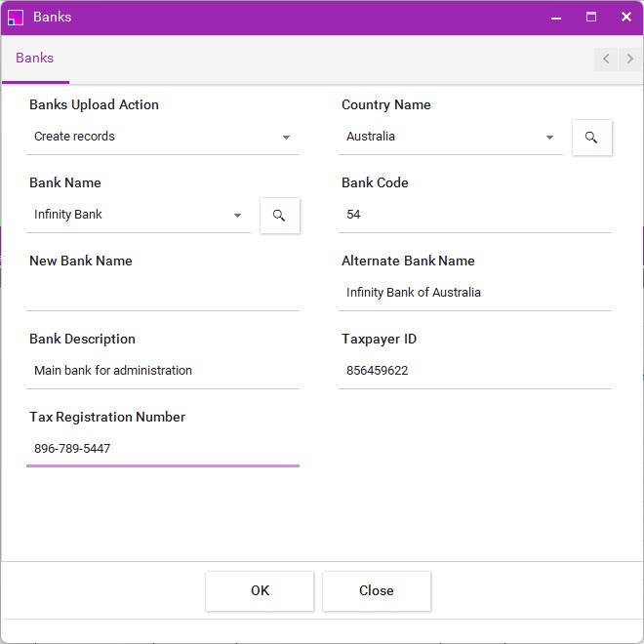644x644 pixels.
Task: Close the Banks window with X
Action: point(626,18)
